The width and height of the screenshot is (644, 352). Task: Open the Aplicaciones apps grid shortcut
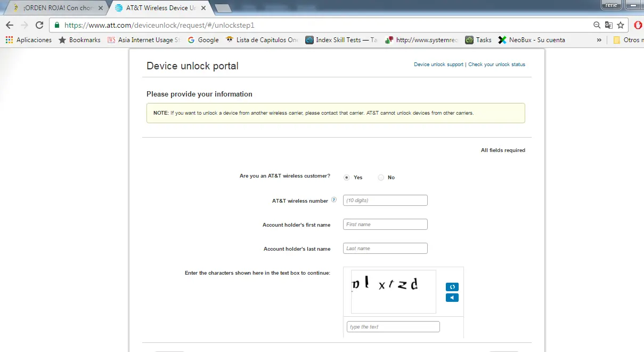pyautogui.click(x=29, y=40)
